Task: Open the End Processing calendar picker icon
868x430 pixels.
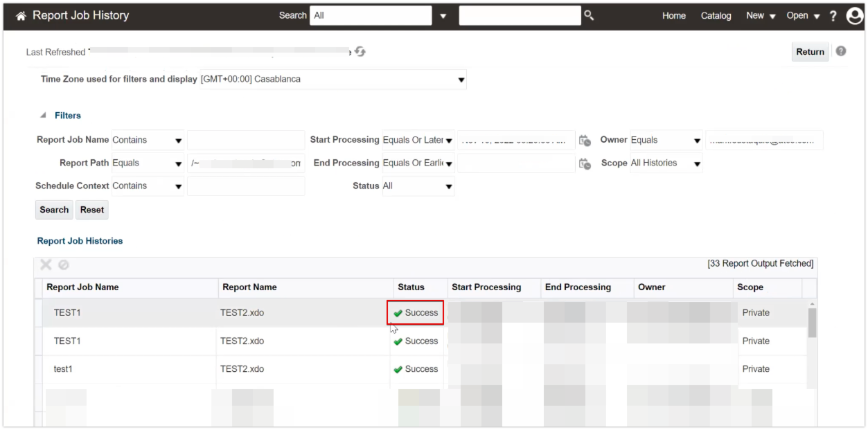Action: (585, 164)
